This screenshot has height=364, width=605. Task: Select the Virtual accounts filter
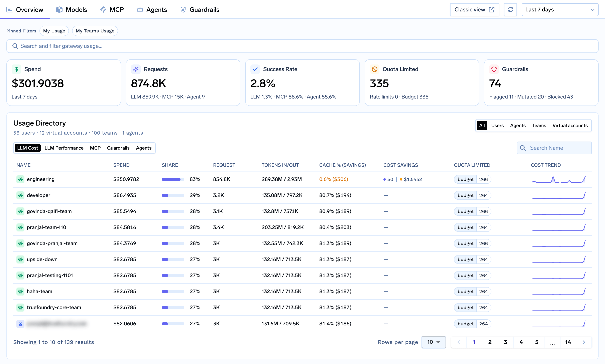click(x=570, y=126)
